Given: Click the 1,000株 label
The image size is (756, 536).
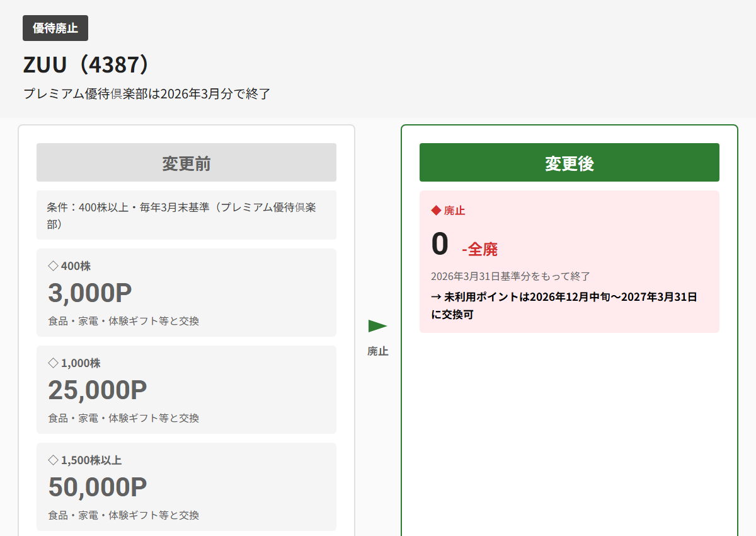Looking at the screenshot, I should pyautogui.click(x=81, y=363).
